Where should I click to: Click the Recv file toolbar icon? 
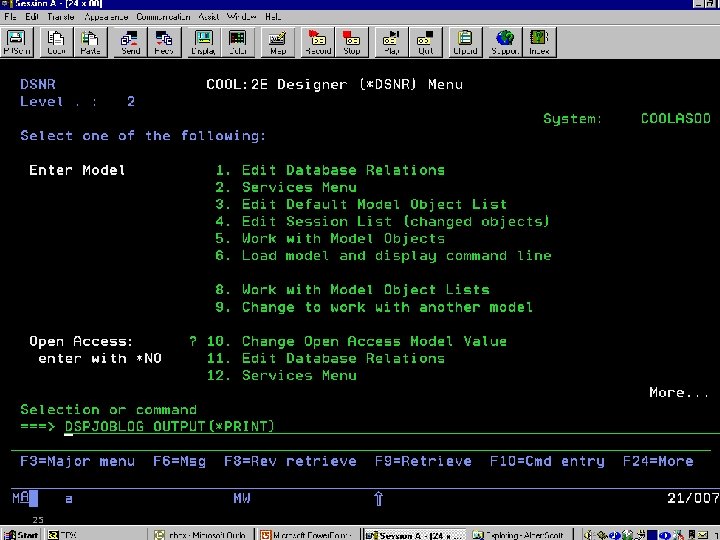coord(164,42)
